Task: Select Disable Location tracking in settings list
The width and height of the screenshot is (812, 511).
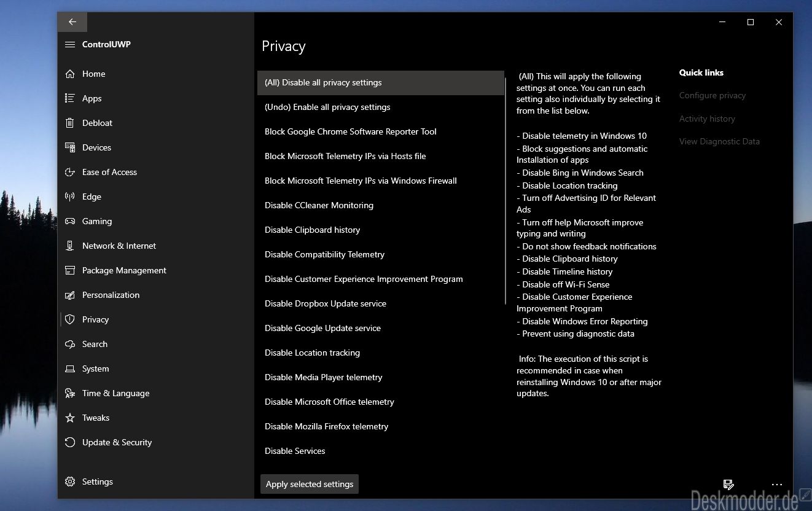Action: click(381, 353)
